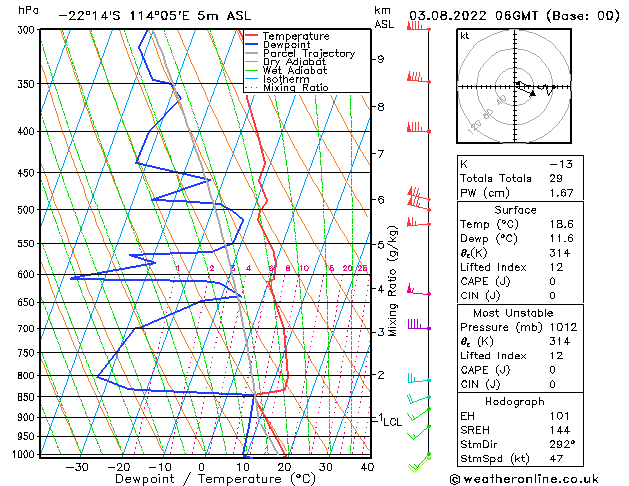Click the Dewpoint legend entry
This screenshot has height=486, width=629.
coord(278,45)
